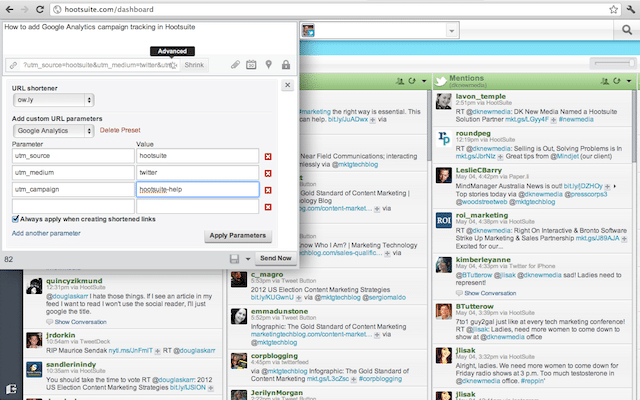640x400 pixels.
Task: Open the scheduling calendar icon
Action: coord(251,64)
